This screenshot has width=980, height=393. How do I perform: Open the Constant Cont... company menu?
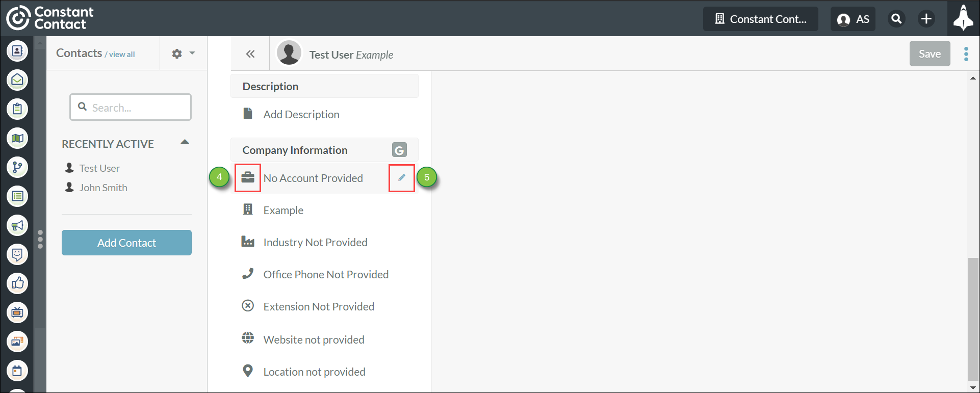[x=761, y=19]
